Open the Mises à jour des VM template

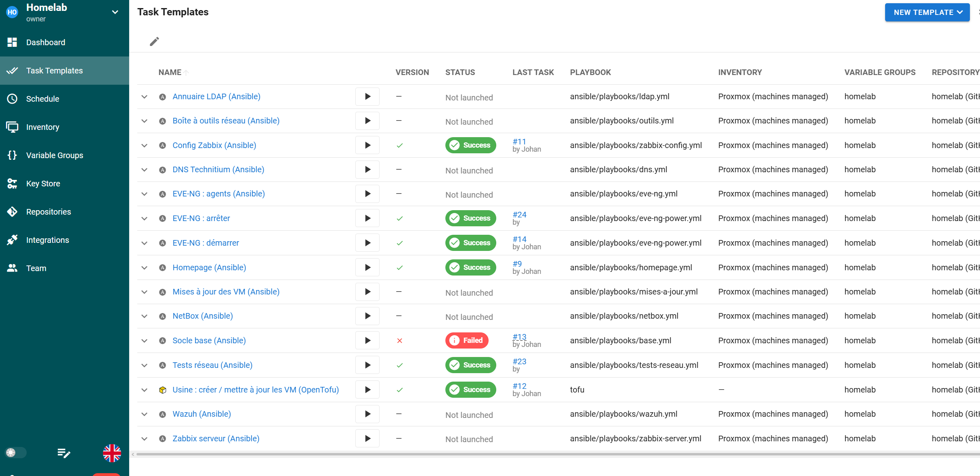(226, 292)
